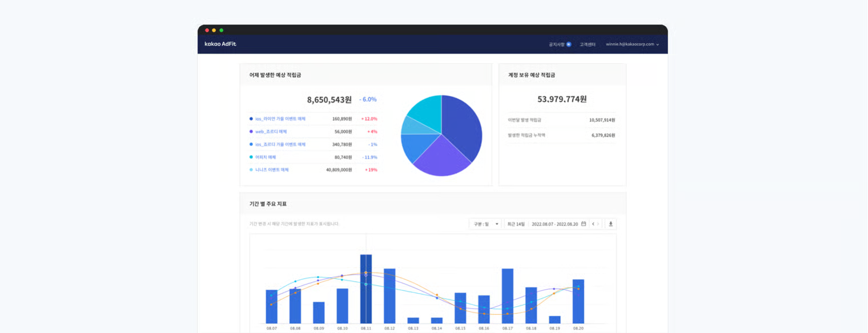Expand the winnie.h@kakaocorp.com account menu
This screenshot has width=868, height=333.
[x=632, y=44]
